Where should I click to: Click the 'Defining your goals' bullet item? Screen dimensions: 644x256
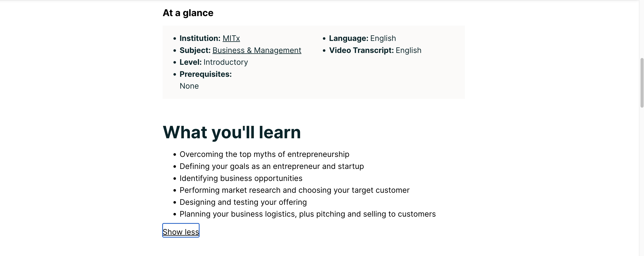click(272, 166)
